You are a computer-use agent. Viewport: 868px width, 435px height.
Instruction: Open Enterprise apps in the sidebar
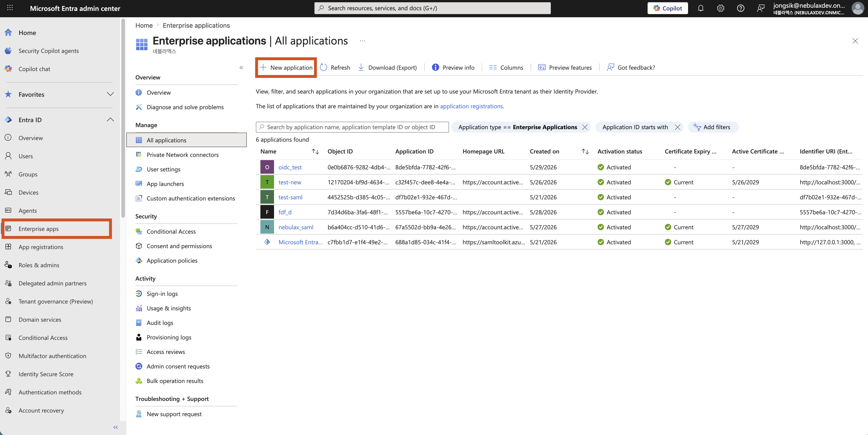[x=57, y=229]
